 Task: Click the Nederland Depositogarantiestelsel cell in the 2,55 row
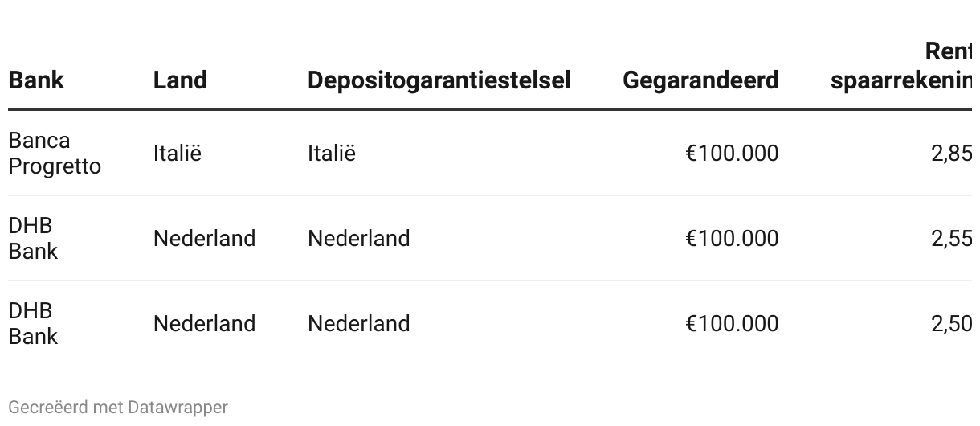point(358,239)
